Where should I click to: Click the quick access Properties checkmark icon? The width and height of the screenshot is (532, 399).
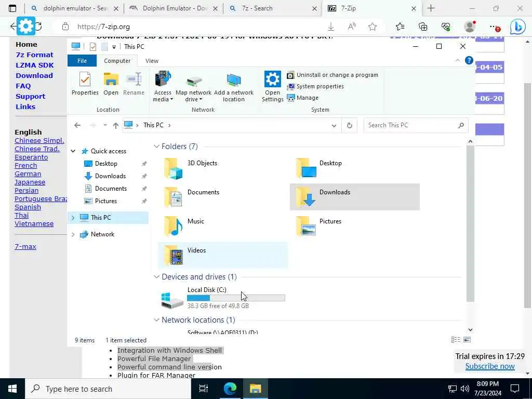tap(92, 47)
